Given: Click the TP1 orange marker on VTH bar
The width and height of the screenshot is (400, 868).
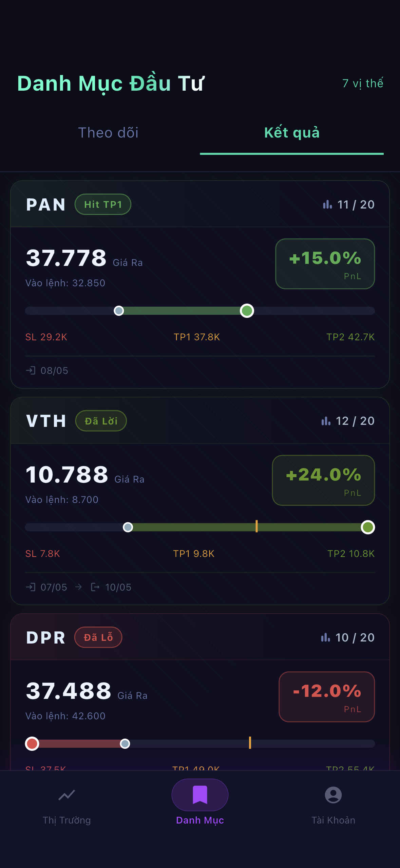Looking at the screenshot, I should tap(256, 526).
